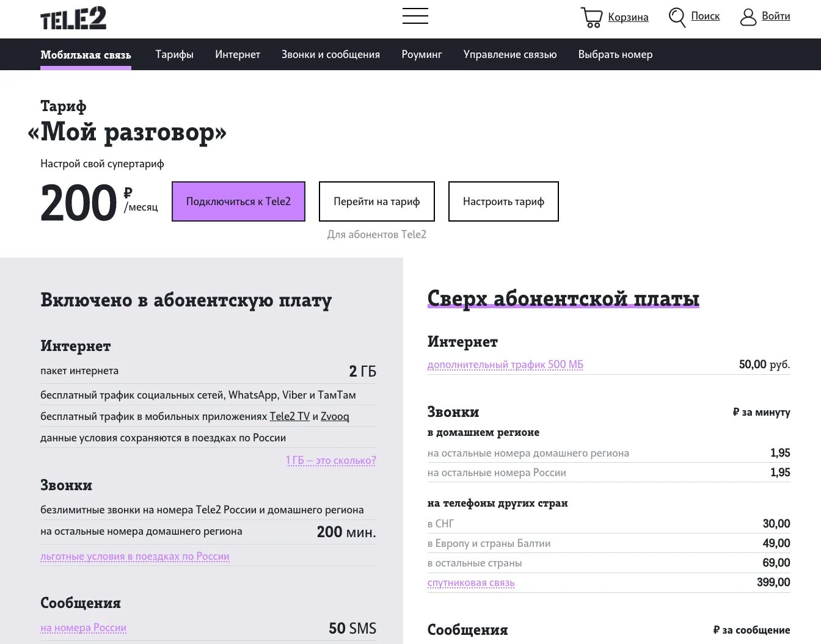Screen dimensions: 821x644
Task: Click 'в домашнем регионе' subheading
Action: coord(483,432)
